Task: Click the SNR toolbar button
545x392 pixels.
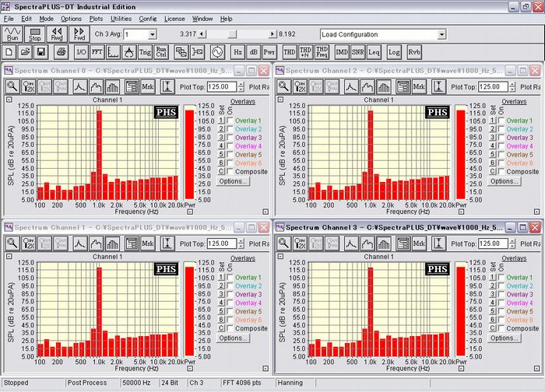Action: click(357, 52)
